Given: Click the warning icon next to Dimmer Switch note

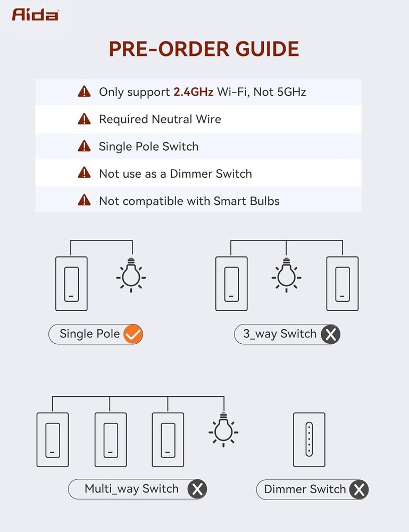Looking at the screenshot, I should click(84, 173).
